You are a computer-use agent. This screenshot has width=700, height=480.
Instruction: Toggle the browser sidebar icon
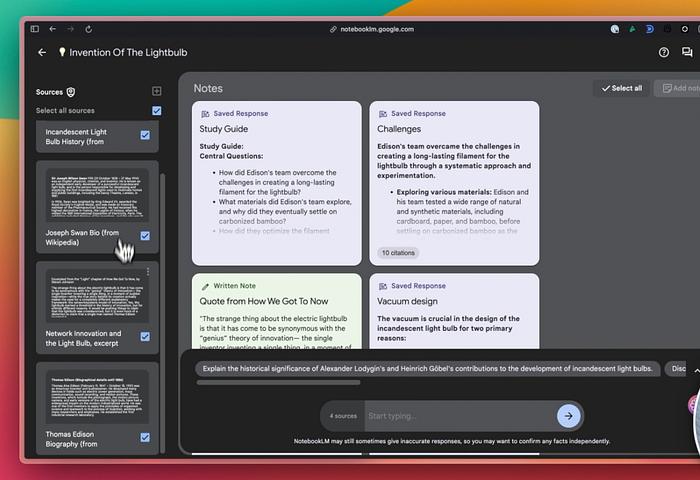pyautogui.click(x=34, y=29)
